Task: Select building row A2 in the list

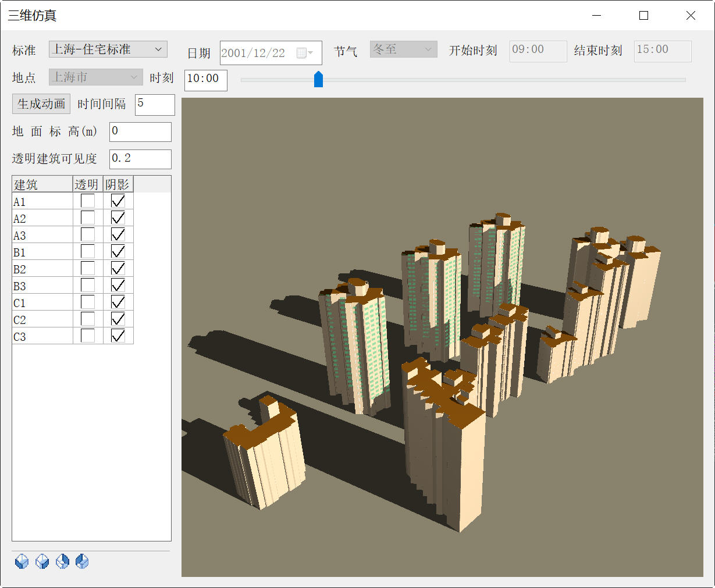Action: (73, 218)
